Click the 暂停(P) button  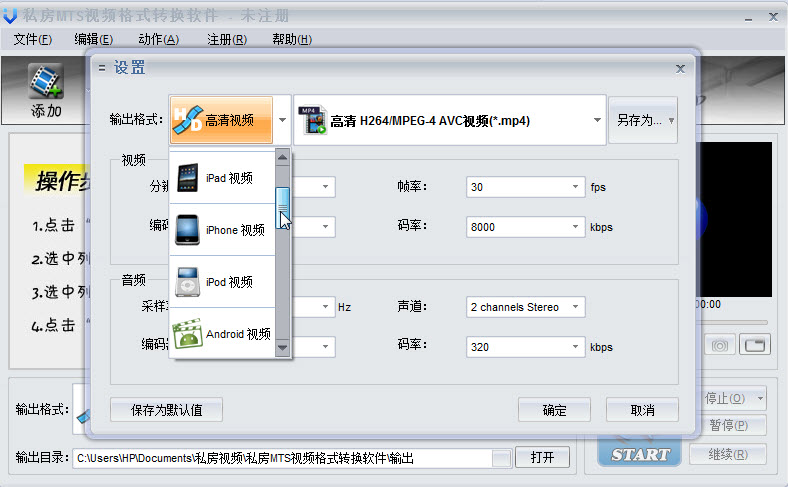[729, 425]
